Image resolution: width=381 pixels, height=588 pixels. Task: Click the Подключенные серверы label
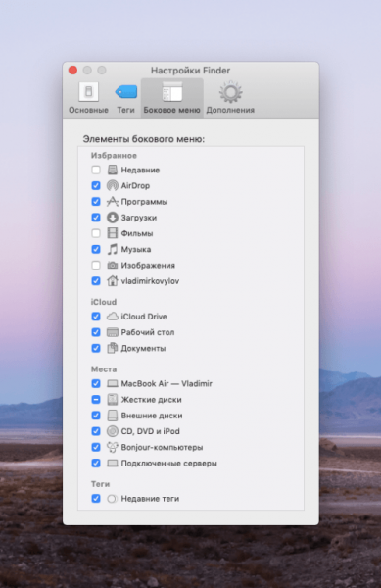click(x=169, y=464)
